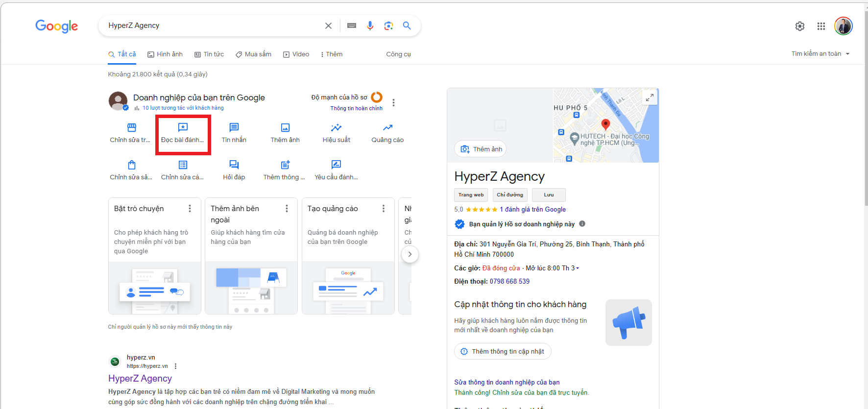Image resolution: width=868 pixels, height=409 pixels.
Task: Open the HyperZ Agency search result link
Action: point(140,379)
